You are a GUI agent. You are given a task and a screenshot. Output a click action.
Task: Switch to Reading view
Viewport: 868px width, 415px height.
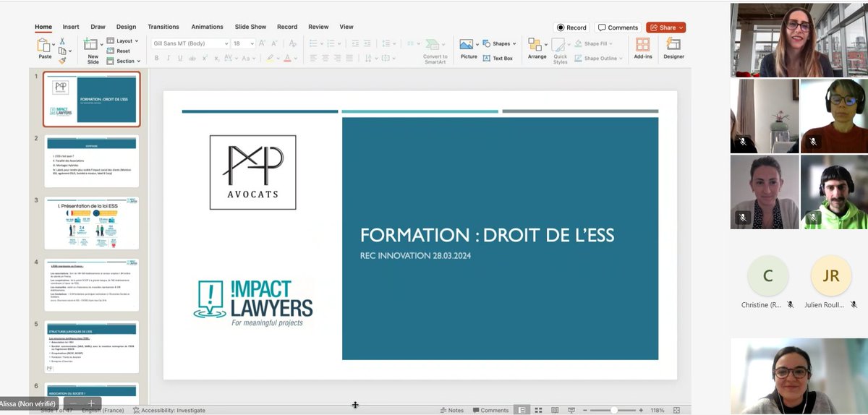click(x=556, y=410)
